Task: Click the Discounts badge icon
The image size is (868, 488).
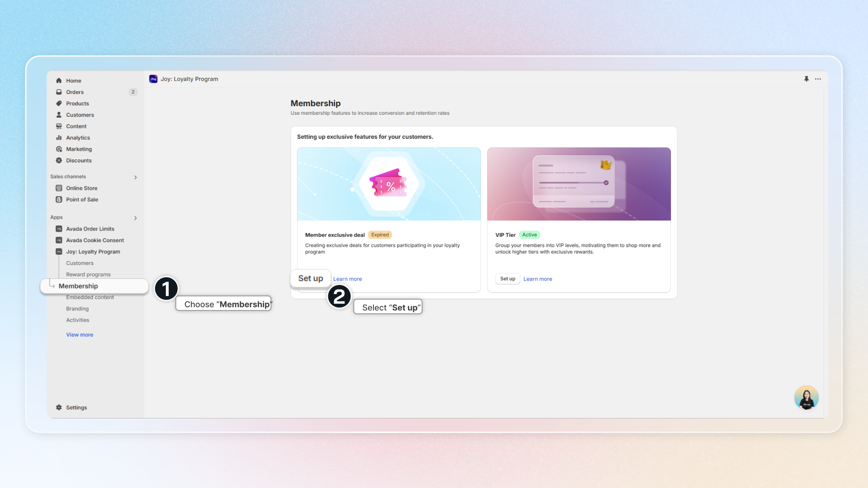Action: coord(59,160)
